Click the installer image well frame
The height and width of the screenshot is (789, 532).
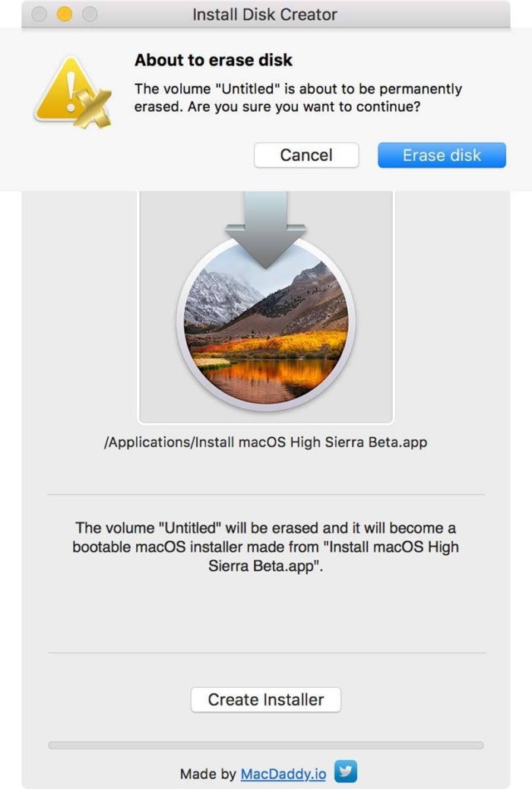coord(266,307)
